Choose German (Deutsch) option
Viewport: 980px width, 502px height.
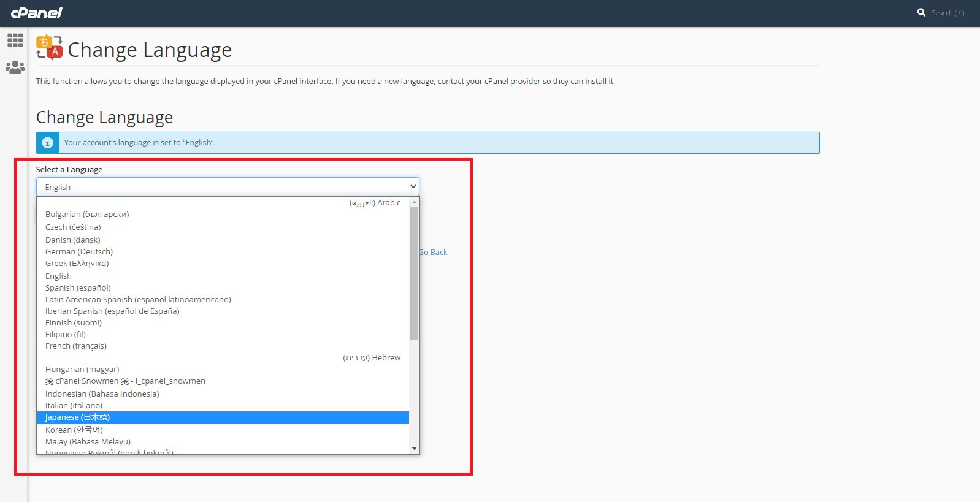(x=223, y=252)
